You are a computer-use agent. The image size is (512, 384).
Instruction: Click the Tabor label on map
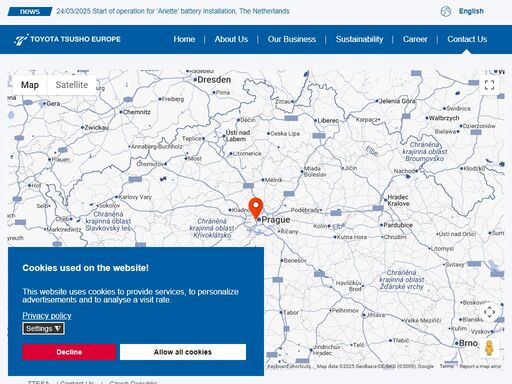pos(291,313)
